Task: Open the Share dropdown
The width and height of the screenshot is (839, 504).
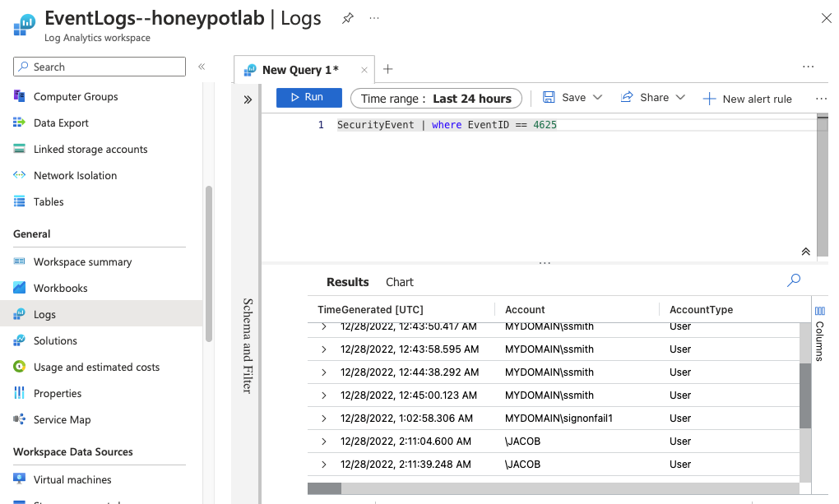Action: tap(652, 97)
